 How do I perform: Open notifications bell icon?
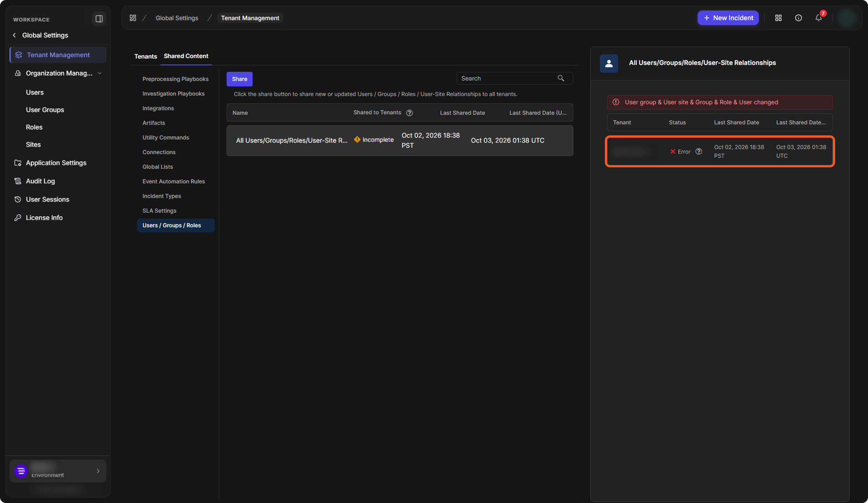(x=819, y=18)
